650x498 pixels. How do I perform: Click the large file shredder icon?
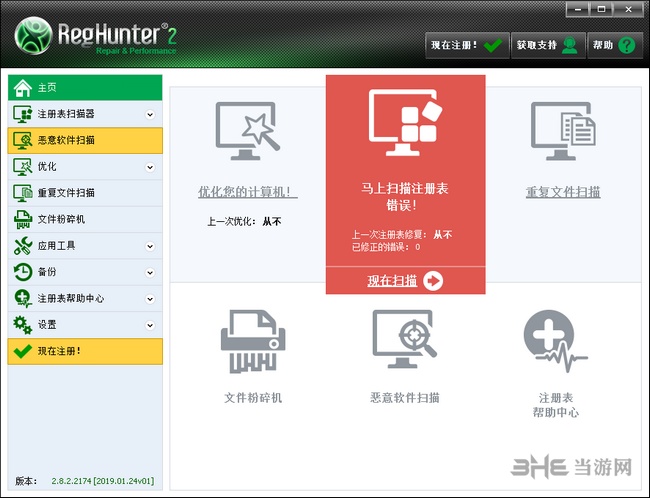click(253, 341)
